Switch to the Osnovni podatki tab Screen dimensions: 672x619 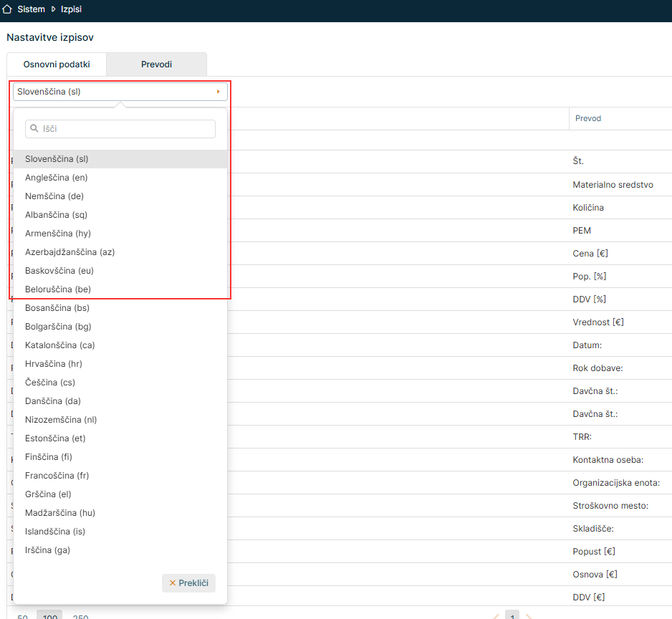click(57, 64)
